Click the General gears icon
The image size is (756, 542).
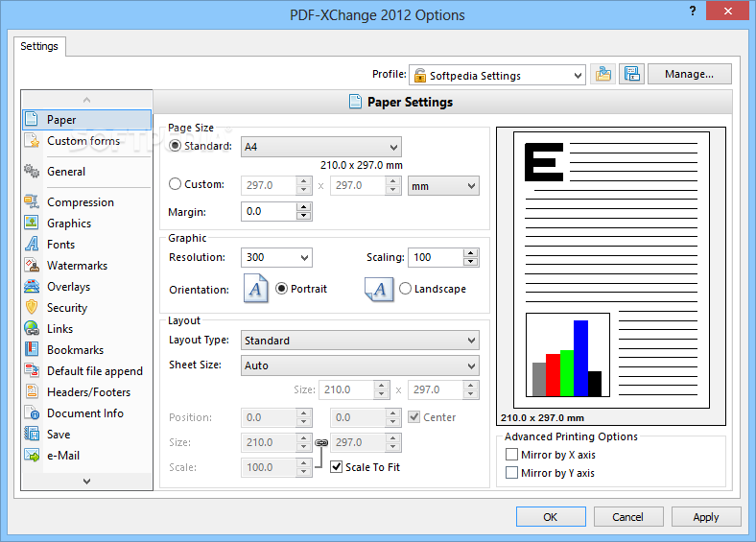click(x=32, y=171)
